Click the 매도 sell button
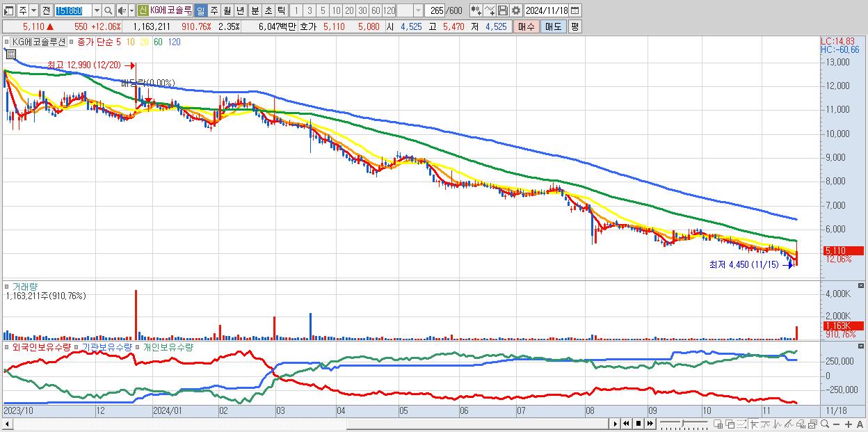 coord(554,26)
